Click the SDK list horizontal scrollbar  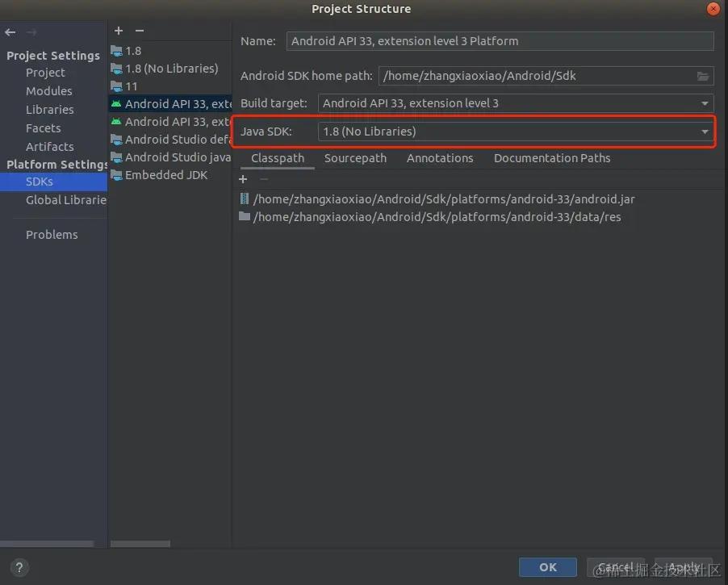[140, 544]
